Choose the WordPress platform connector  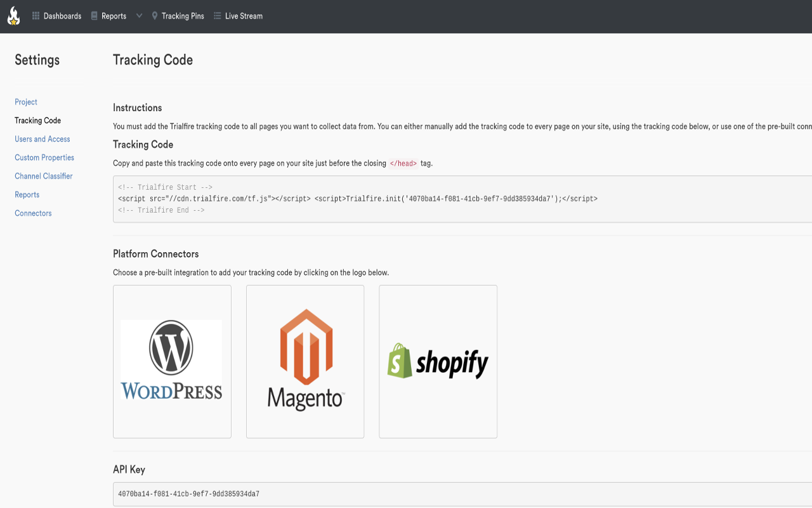tap(172, 361)
